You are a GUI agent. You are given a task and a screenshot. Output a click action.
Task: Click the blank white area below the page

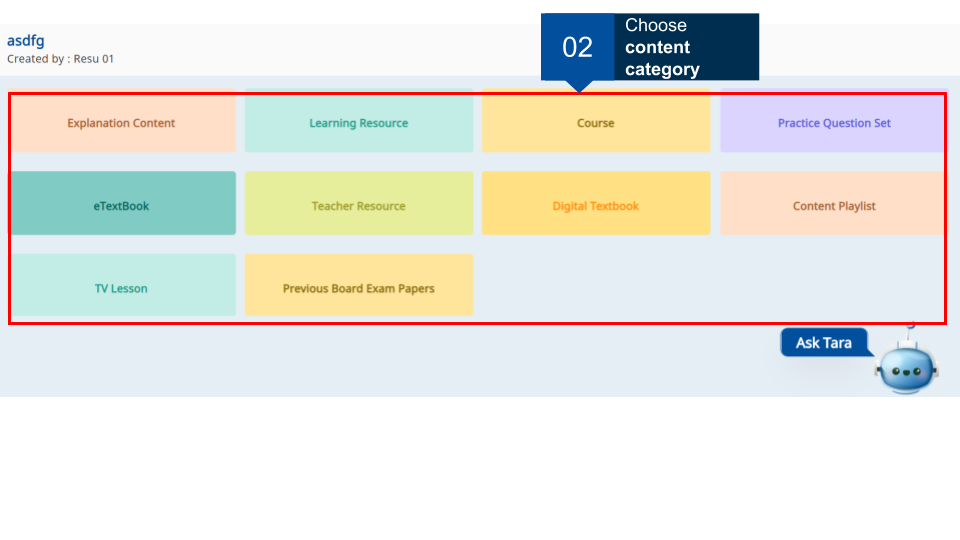click(480, 470)
